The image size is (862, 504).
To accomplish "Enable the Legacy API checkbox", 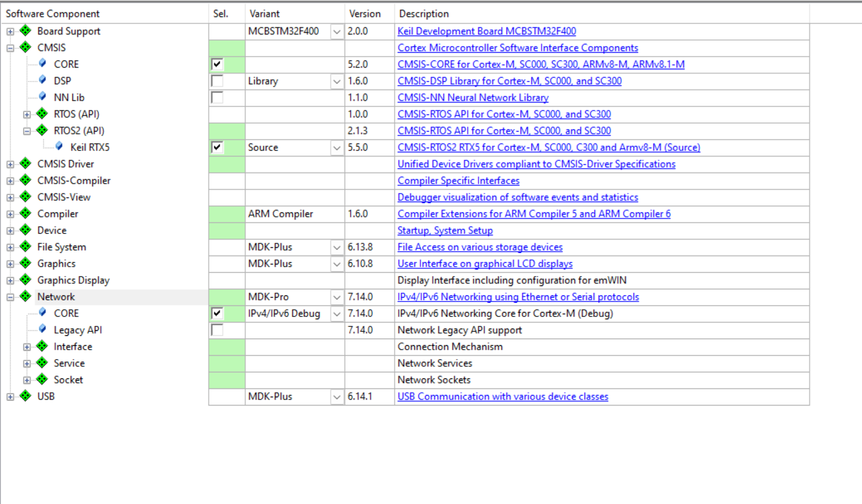I will (x=217, y=330).
